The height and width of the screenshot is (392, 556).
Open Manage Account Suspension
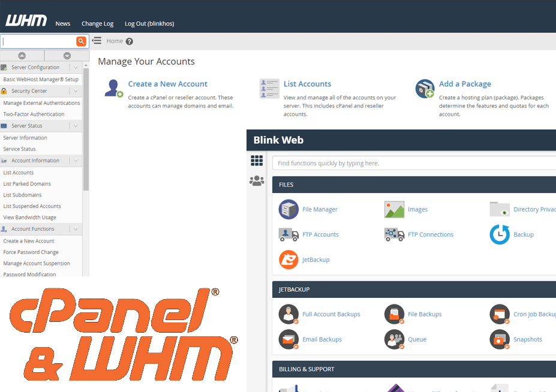coord(37,263)
